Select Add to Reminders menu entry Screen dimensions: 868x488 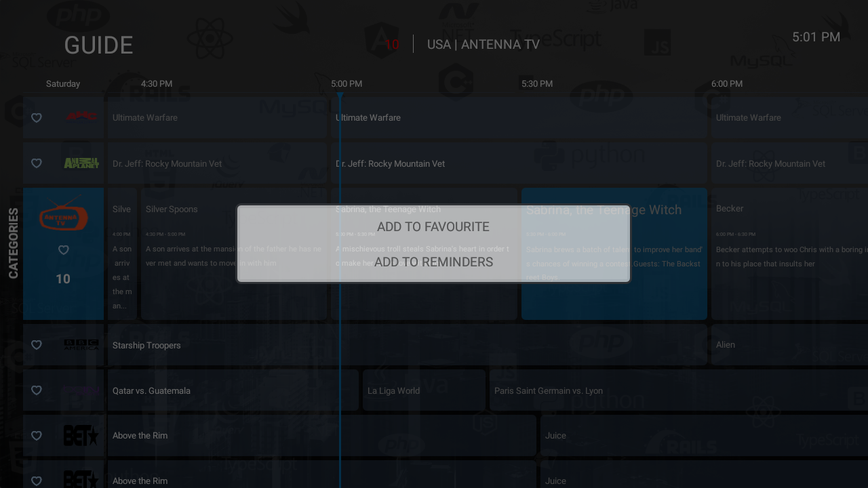tap(433, 262)
